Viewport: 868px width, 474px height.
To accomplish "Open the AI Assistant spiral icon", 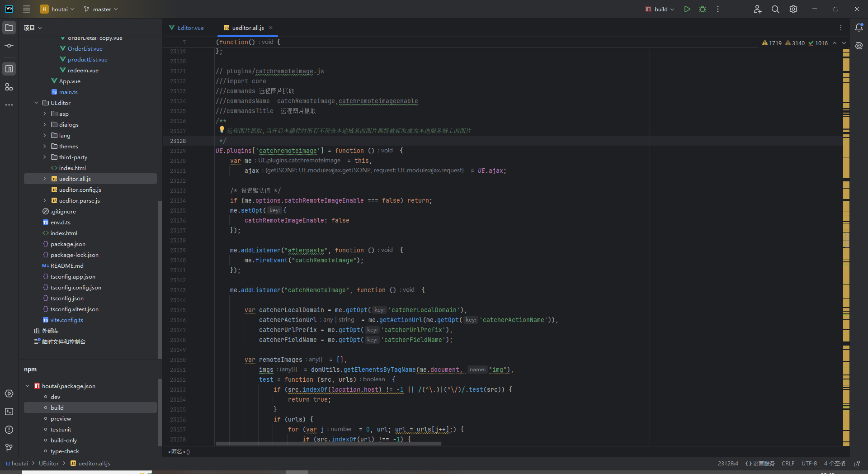I will tap(859, 46).
